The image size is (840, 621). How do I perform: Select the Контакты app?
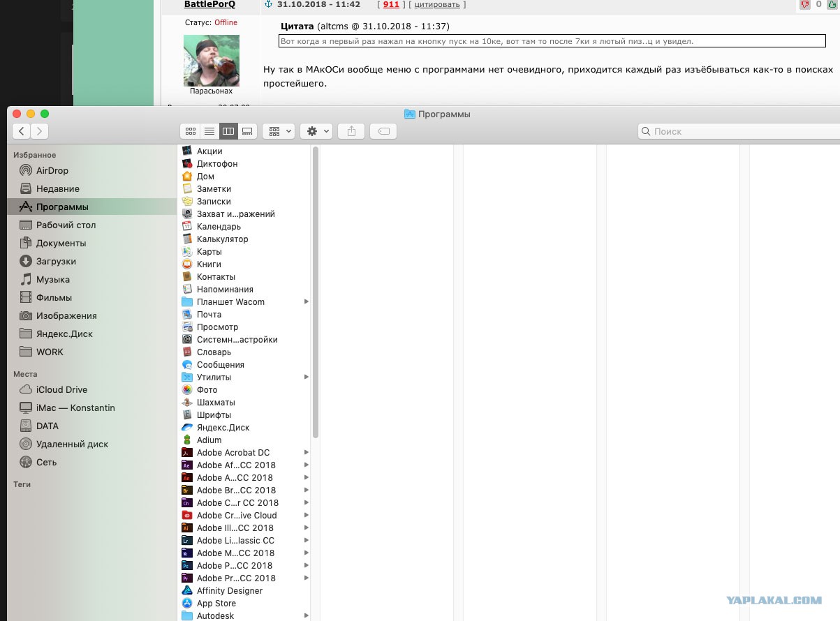[244, 276]
